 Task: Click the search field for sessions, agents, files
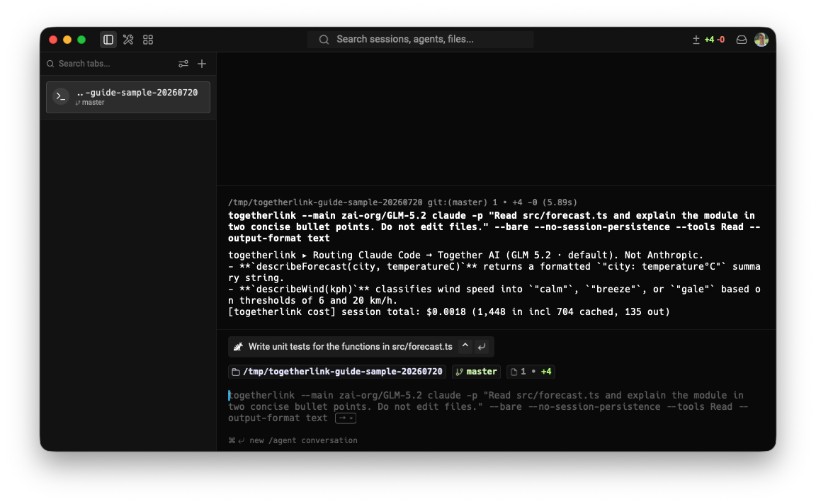421,40
